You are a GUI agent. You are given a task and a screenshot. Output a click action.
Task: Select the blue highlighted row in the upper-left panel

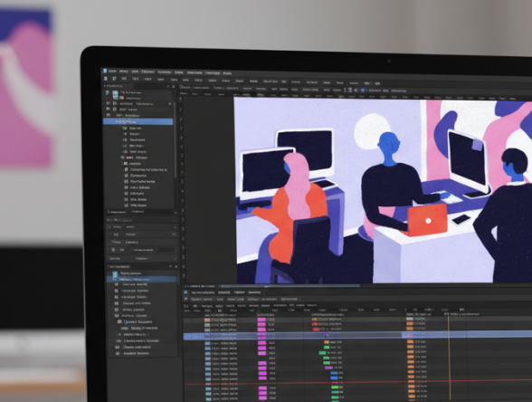click(x=138, y=121)
